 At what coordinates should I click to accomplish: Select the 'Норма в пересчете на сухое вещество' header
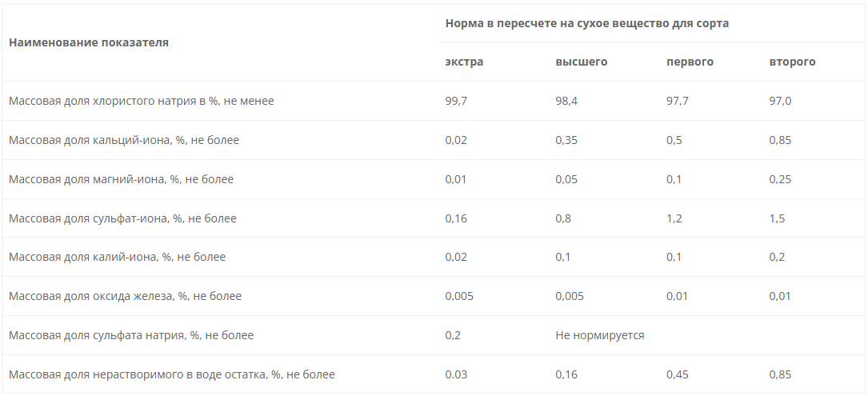pyautogui.click(x=586, y=23)
